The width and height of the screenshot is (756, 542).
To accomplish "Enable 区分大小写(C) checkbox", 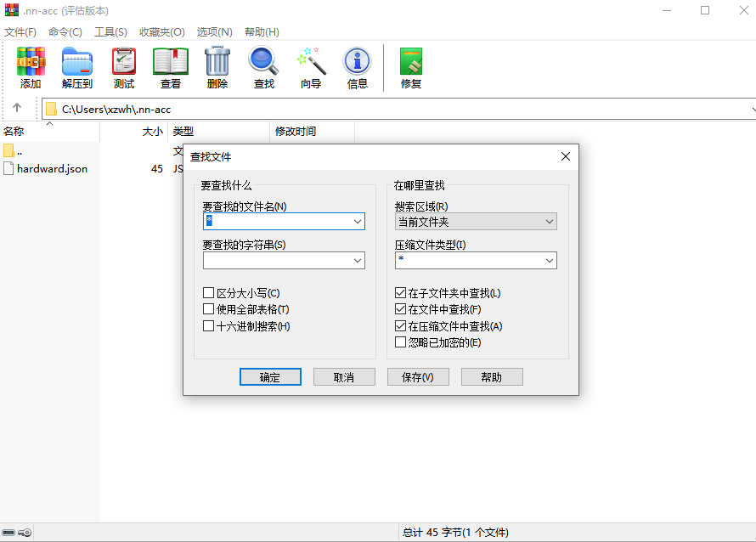I will pyautogui.click(x=208, y=293).
